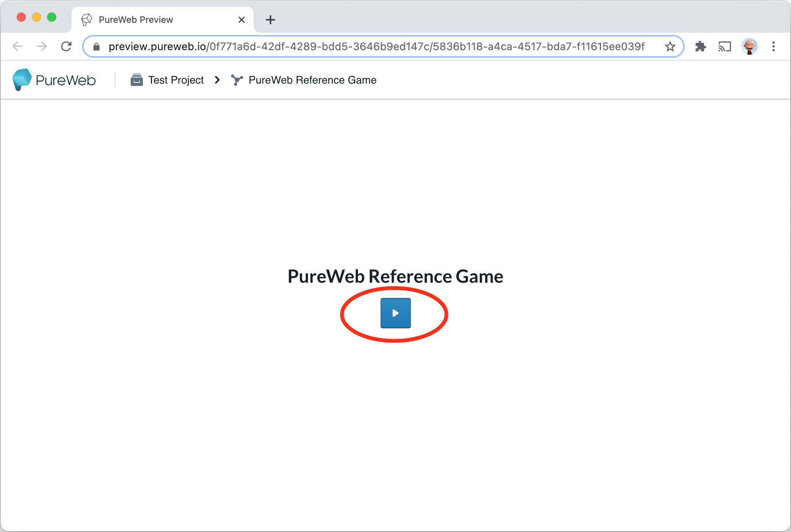Viewport: 791px width, 532px height.
Task: Click the breadcrumb chevron after Test Project
Action: click(217, 80)
